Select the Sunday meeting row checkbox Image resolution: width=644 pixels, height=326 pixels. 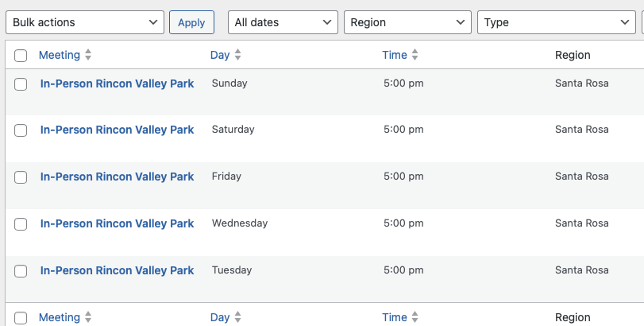[21, 83]
